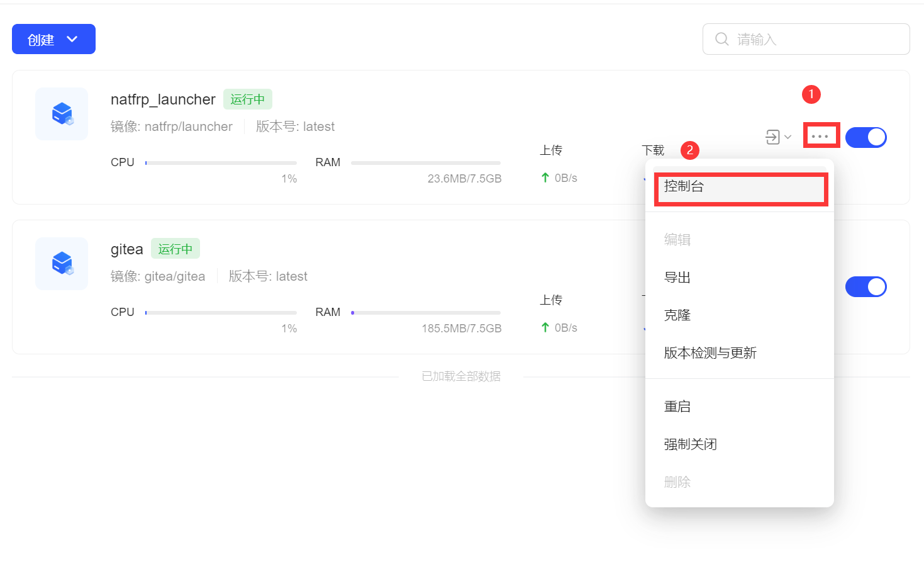Click the gitea container cube icon
Viewport: 924px width, 569px height.
pos(62,264)
